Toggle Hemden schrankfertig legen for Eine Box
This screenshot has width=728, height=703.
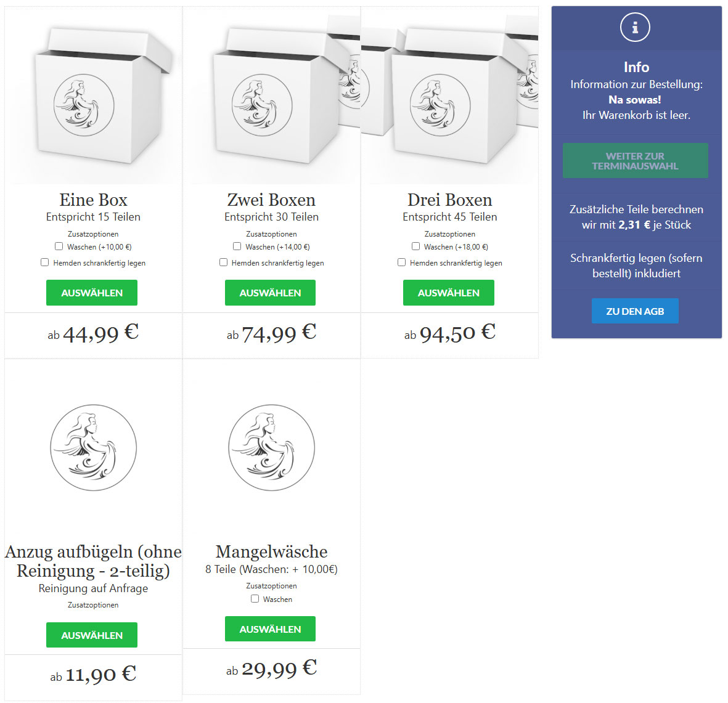tap(45, 262)
